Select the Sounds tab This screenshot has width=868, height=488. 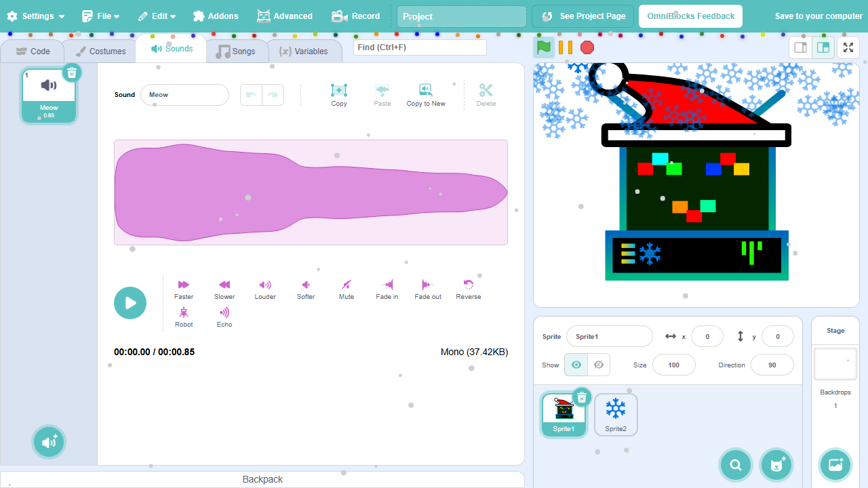[x=172, y=49]
